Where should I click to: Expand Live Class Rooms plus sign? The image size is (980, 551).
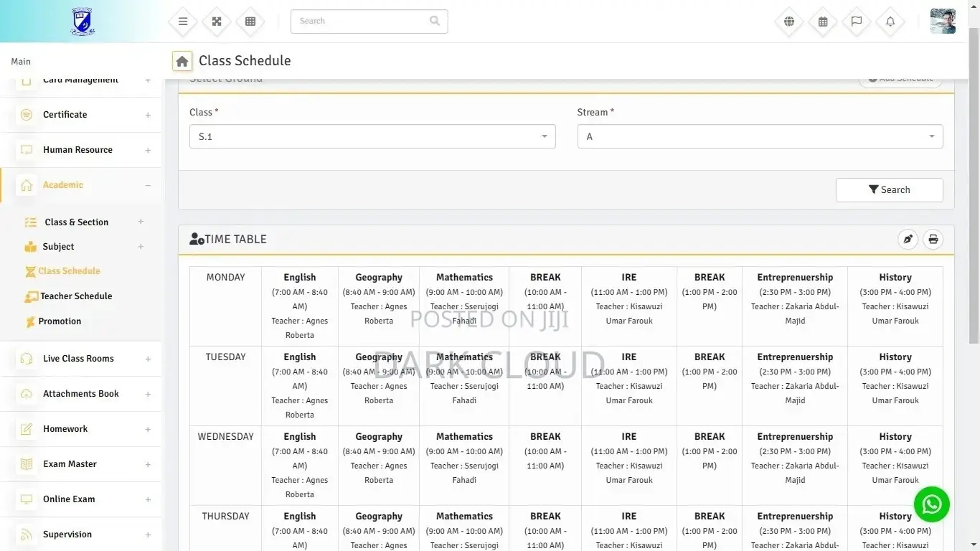pos(148,359)
